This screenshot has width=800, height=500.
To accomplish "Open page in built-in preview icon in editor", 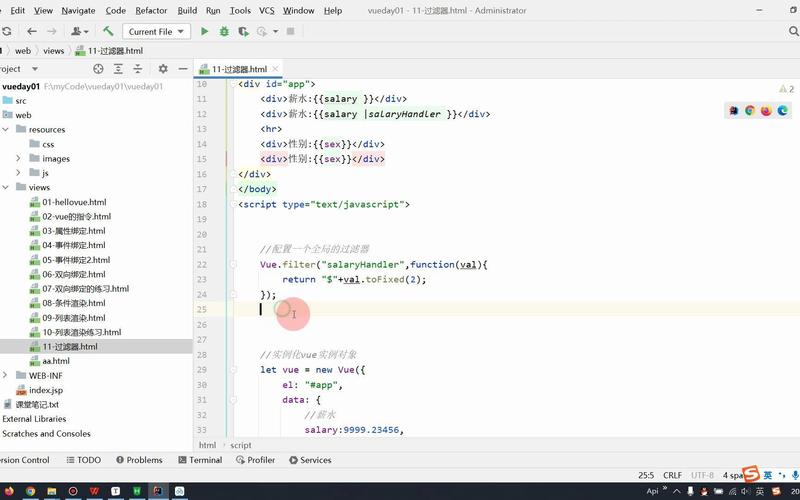I will [734, 110].
